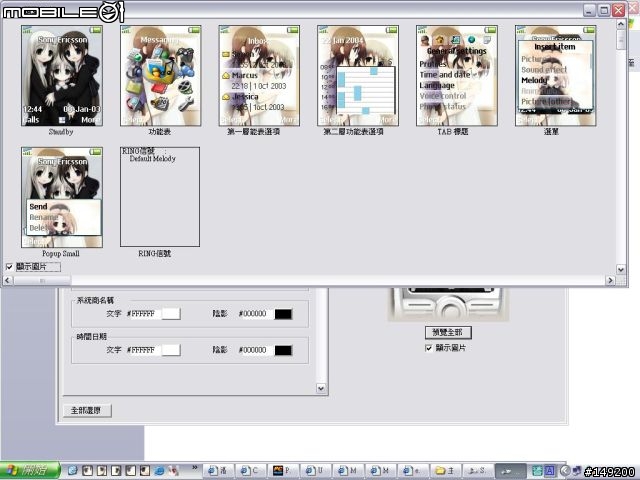640x480 pixels.
Task: Click the 預覽全部 button
Action: tap(448, 332)
